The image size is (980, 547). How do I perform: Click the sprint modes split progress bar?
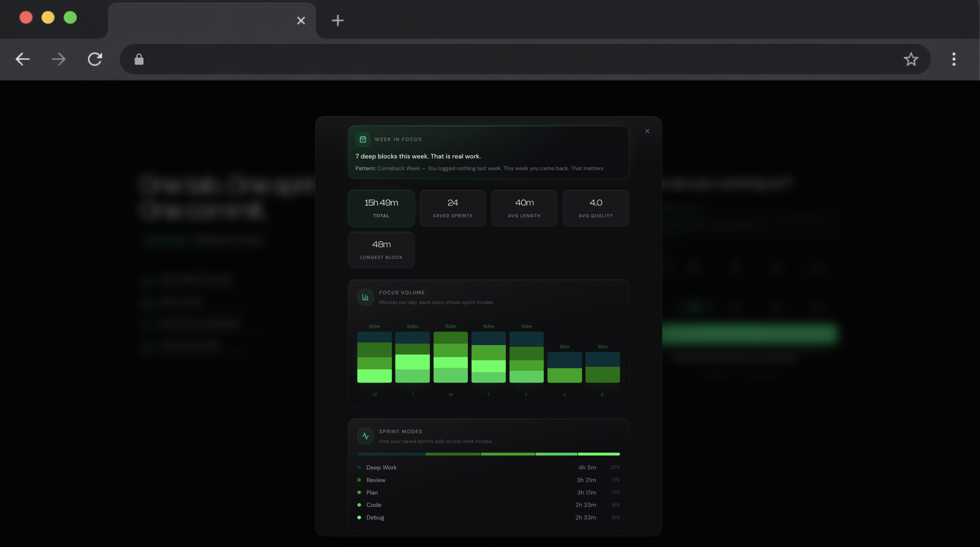488,454
